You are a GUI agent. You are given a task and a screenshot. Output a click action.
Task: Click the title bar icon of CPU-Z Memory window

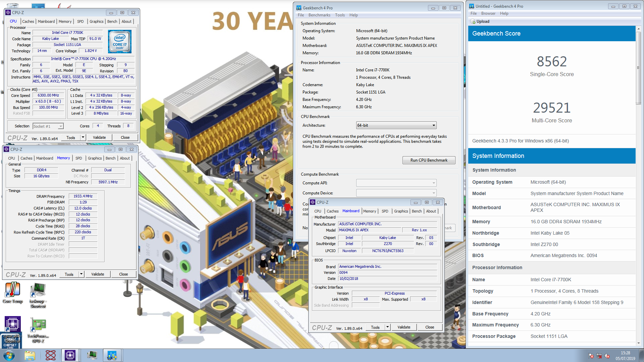tap(6, 149)
